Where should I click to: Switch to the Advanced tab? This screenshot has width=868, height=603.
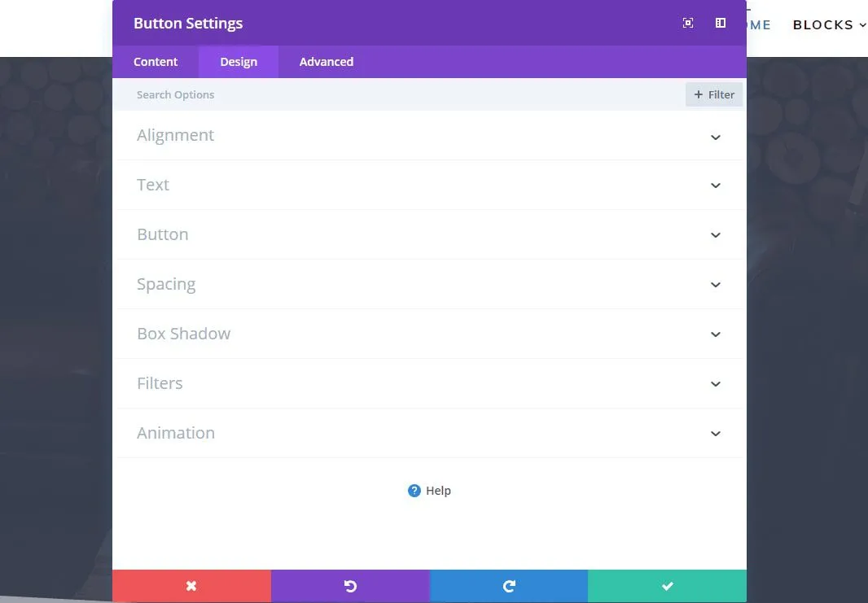click(326, 62)
